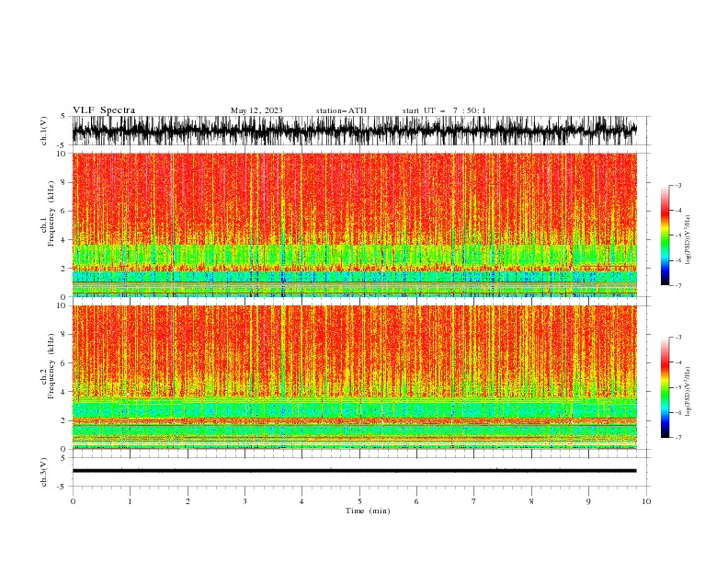This screenshot has width=728, height=563.
Task: Click time axis tick label "9"
Action: pos(588,501)
